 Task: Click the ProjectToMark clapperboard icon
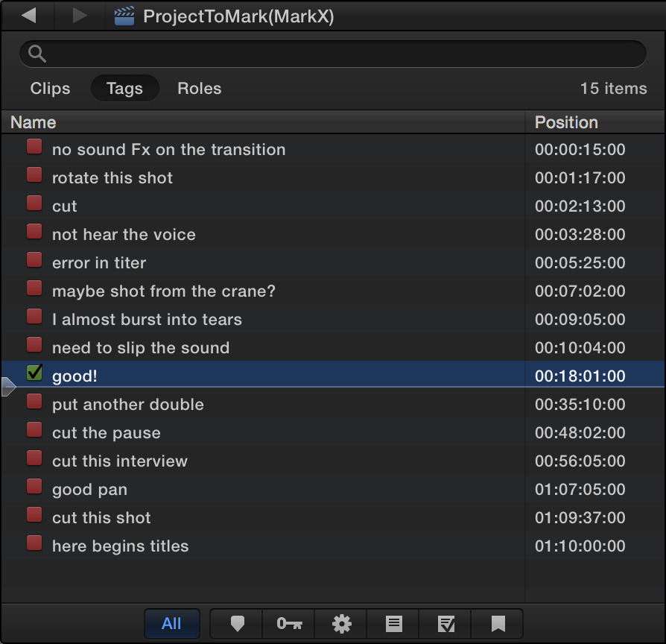click(124, 16)
